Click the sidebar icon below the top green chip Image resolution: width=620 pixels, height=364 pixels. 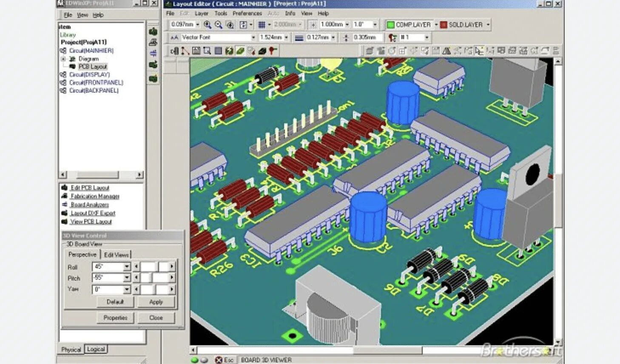tap(153, 42)
